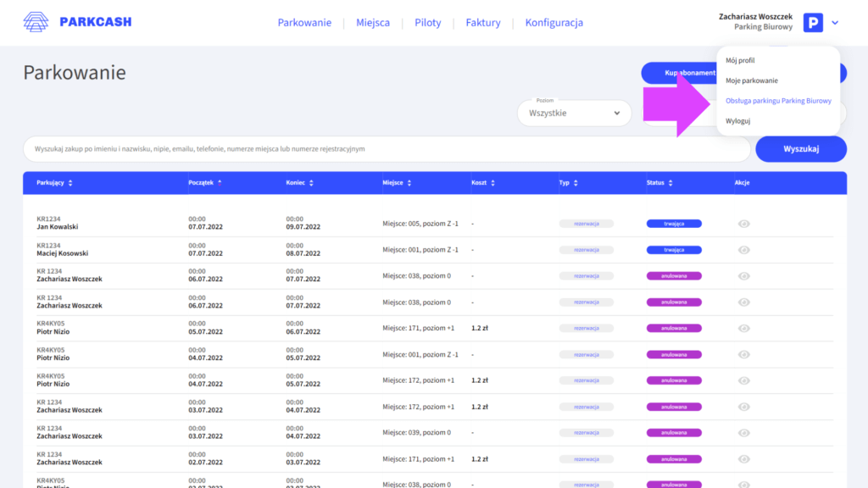Image resolution: width=868 pixels, height=488 pixels.
Task: Sort table by Początek column
Action: pyautogui.click(x=206, y=183)
